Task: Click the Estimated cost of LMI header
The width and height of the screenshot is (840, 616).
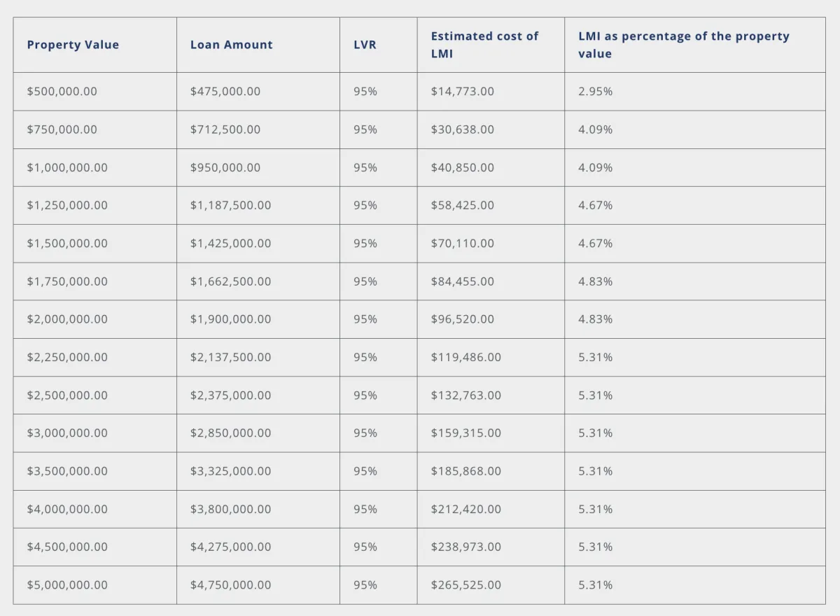Action: point(484,45)
